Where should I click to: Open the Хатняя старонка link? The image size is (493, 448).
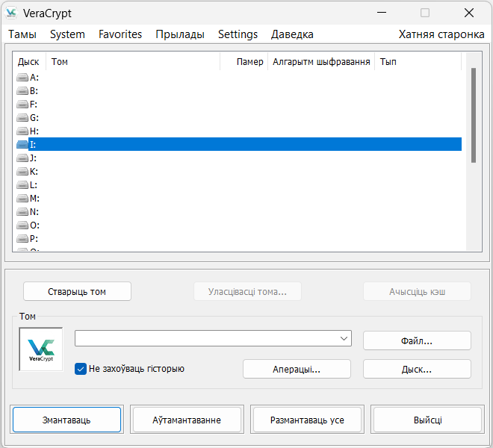click(x=441, y=34)
